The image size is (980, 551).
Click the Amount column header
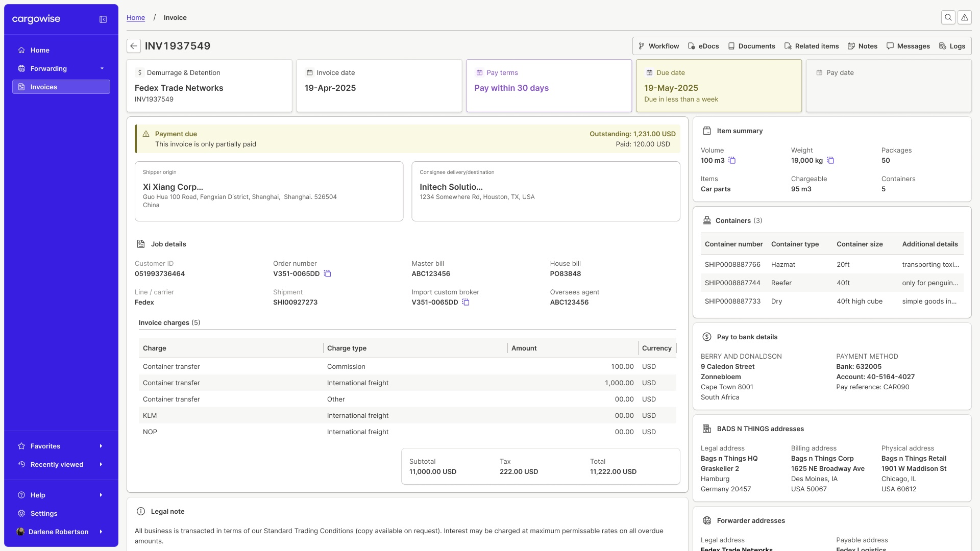tap(573, 348)
